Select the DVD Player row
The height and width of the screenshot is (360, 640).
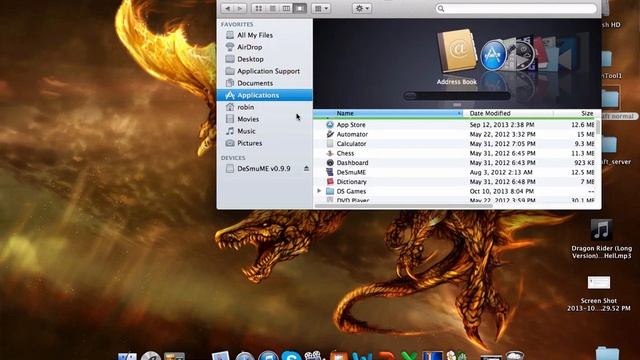click(454, 200)
